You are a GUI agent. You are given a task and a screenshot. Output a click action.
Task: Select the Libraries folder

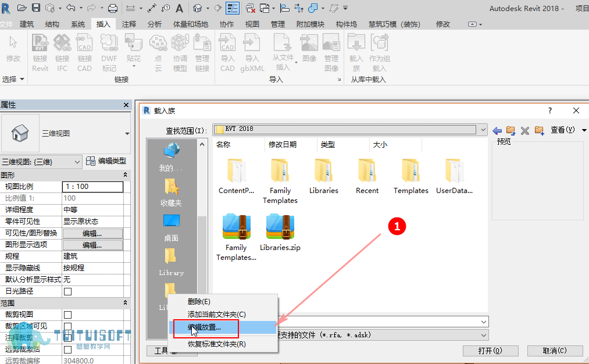(x=324, y=176)
